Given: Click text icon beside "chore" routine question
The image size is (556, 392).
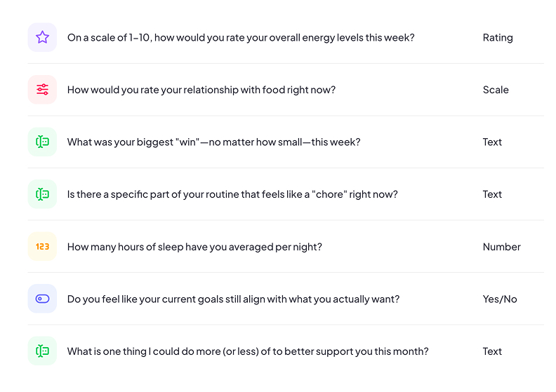Looking at the screenshot, I should 42,194.
